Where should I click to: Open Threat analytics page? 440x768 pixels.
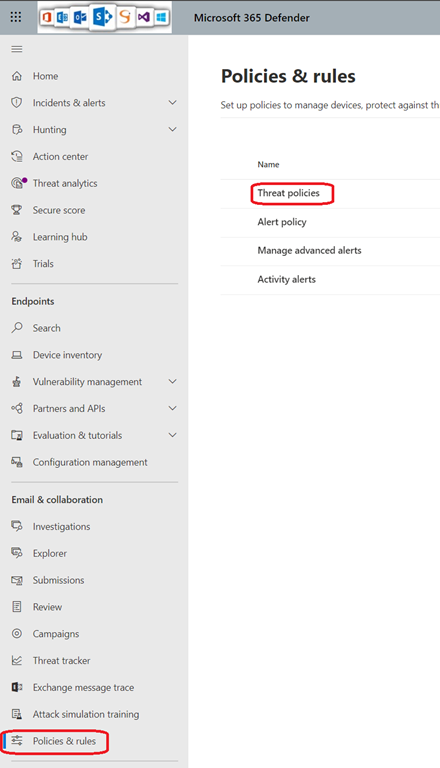65,183
